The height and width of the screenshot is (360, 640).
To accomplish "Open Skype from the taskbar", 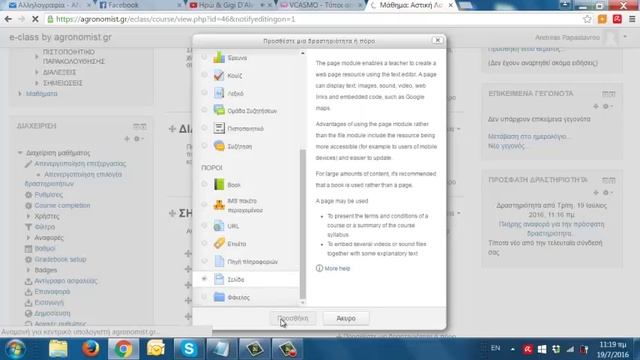I will 189,349.
